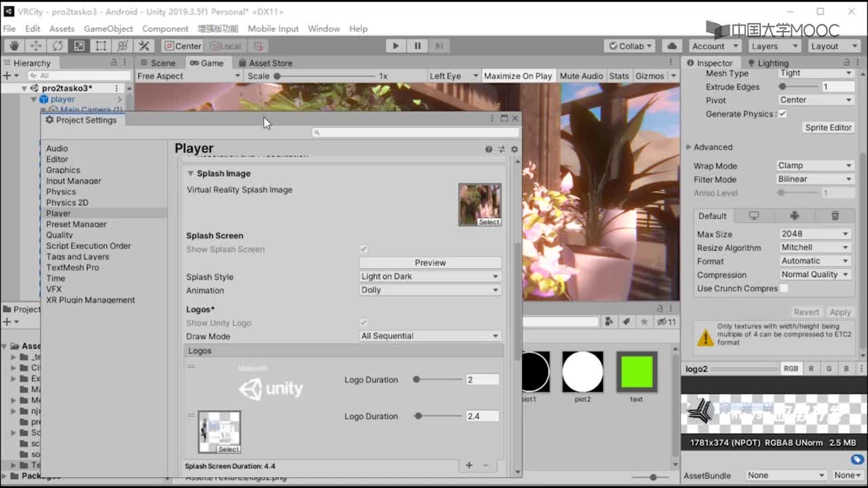Switch to Lighting tab
This screenshot has width=868, height=488.
coord(767,63)
